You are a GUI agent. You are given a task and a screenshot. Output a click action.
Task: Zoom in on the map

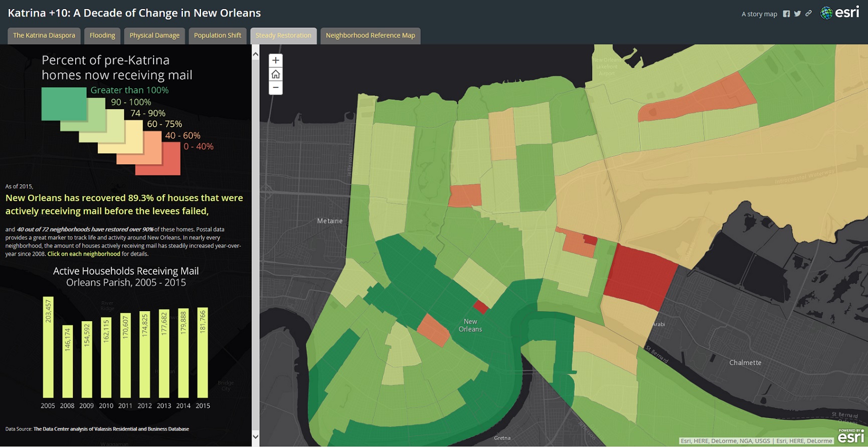(275, 61)
